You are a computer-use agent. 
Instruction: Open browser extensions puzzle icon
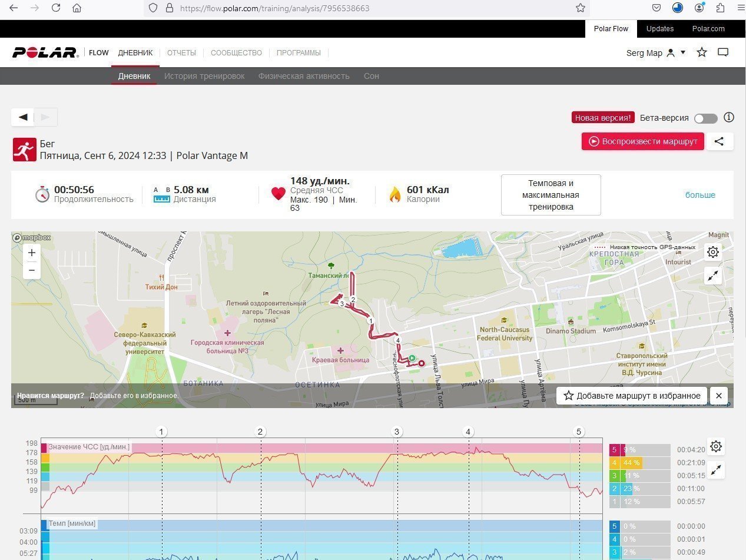pos(720,8)
